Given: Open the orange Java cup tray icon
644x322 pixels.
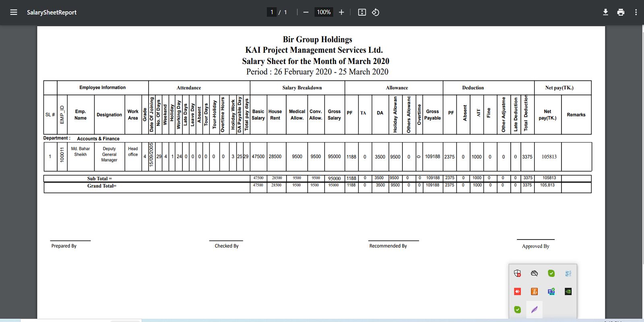Looking at the screenshot, I should [535, 291].
